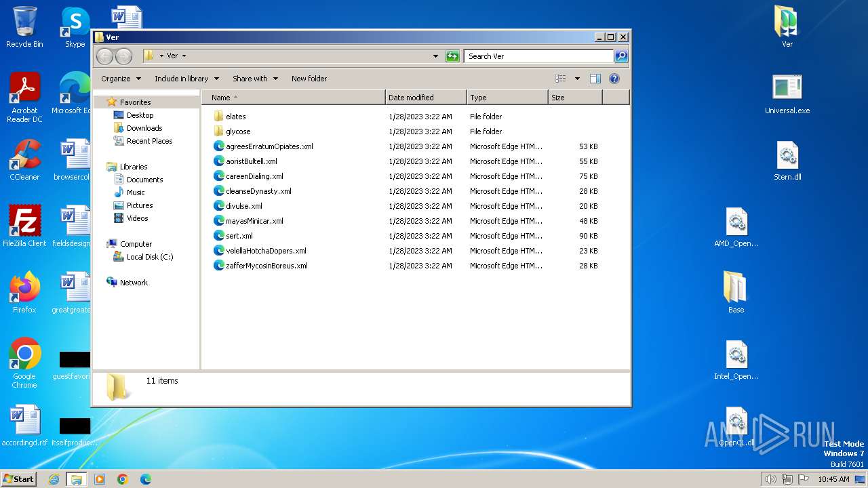The height and width of the screenshot is (488, 868).
Task: Select Documents library
Action: tap(144, 180)
